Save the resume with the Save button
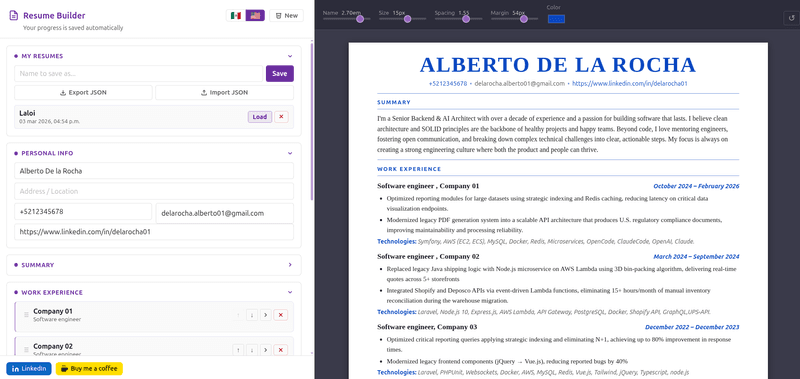This screenshot has height=379, width=800. [280, 73]
